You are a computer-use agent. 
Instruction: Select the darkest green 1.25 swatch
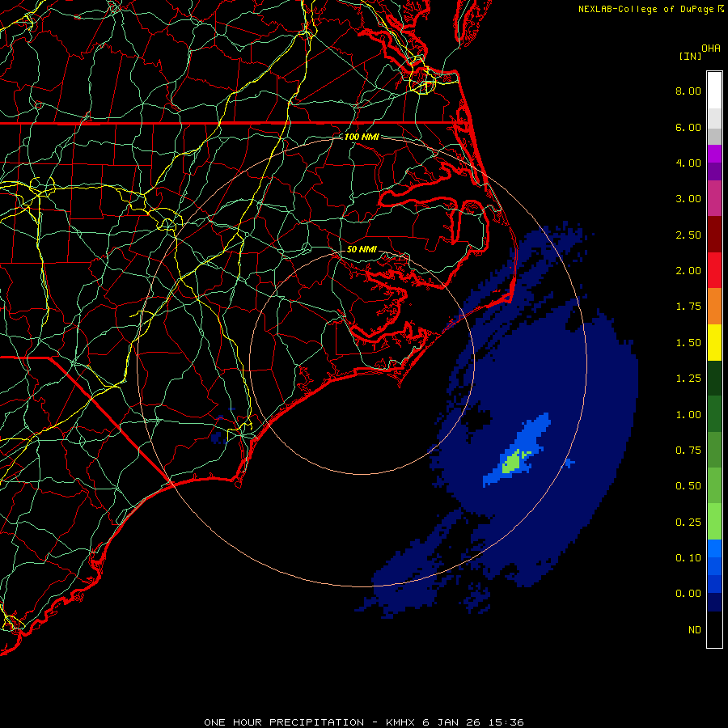click(714, 379)
